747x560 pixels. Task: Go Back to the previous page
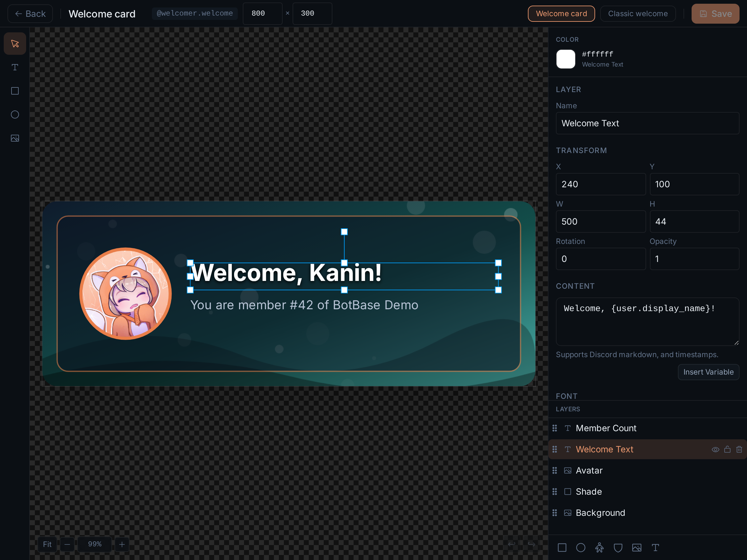pyautogui.click(x=30, y=13)
